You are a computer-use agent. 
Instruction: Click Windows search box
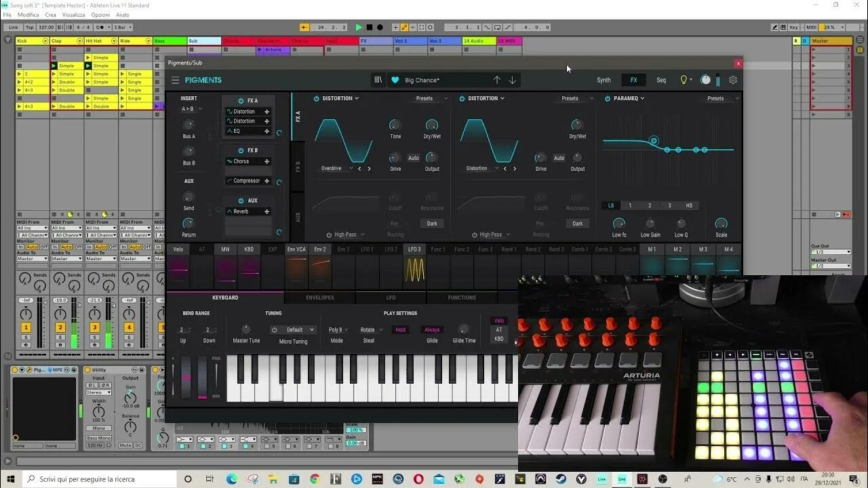tap(99, 479)
